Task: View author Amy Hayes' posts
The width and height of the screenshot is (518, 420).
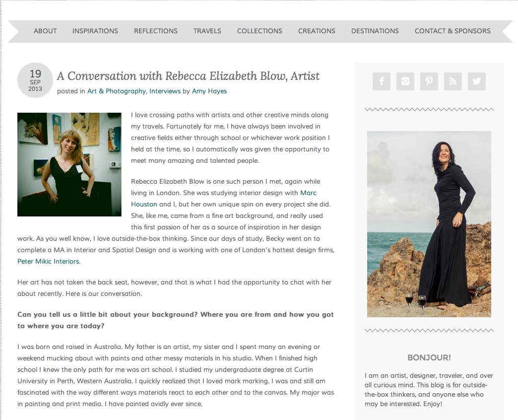Action: [209, 91]
